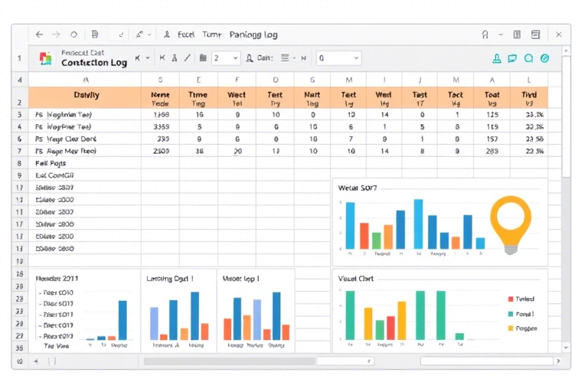Select the Toat header cell
This screenshot has height=392, width=588.
click(x=492, y=98)
